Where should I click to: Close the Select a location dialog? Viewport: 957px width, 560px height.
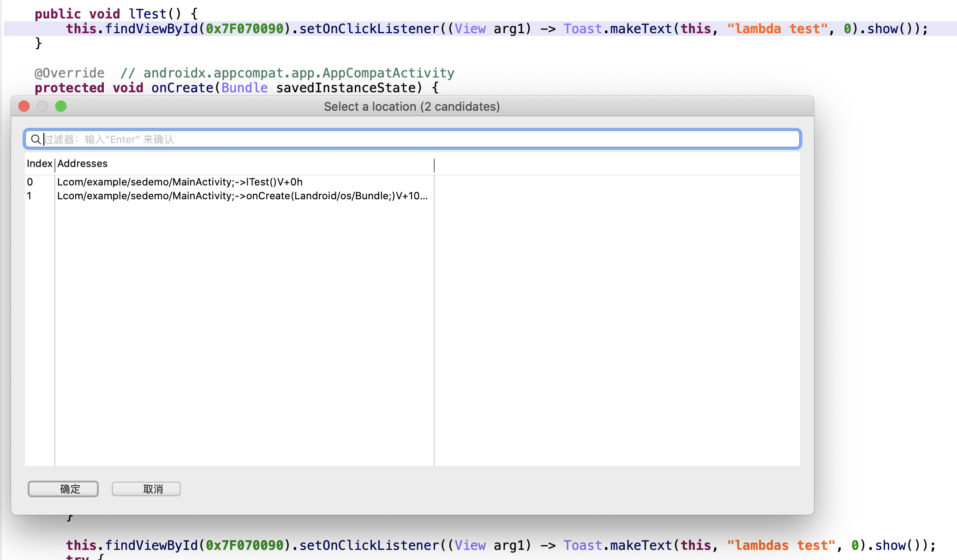[x=24, y=107]
